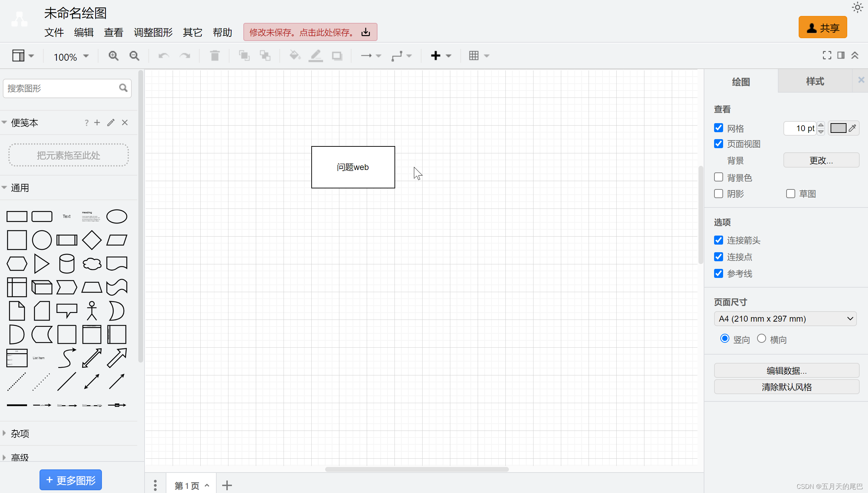This screenshot has width=868, height=493.
Task: Collapse the toolbar with double chevron
Action: 855,55
